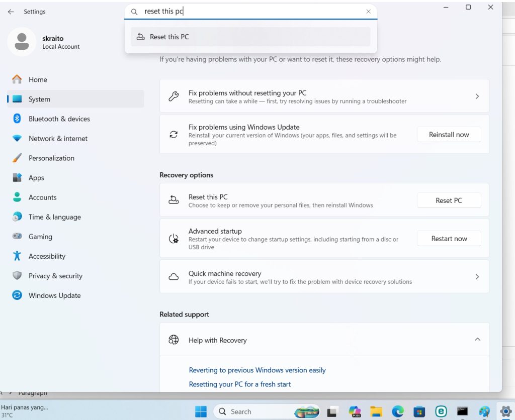This screenshot has width=515, height=420.
Task: Go back using the Settings back arrow
Action: point(11,12)
